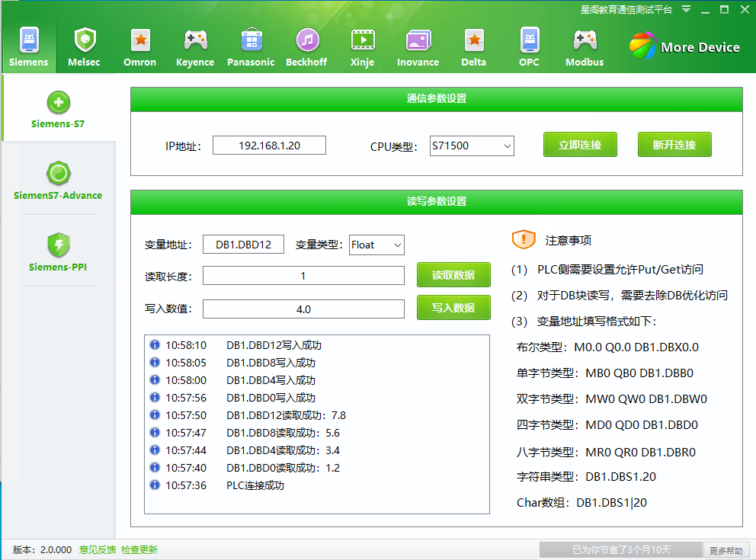Click info icon for 10:58:00 log entry
Screen dimensions: 756x560
click(x=154, y=379)
